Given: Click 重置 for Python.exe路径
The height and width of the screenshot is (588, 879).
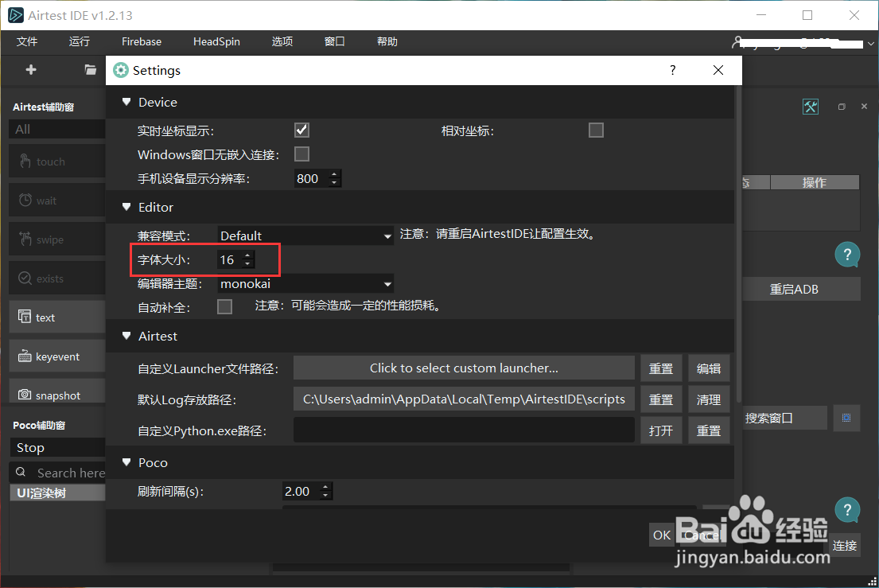Looking at the screenshot, I should pyautogui.click(x=709, y=430).
